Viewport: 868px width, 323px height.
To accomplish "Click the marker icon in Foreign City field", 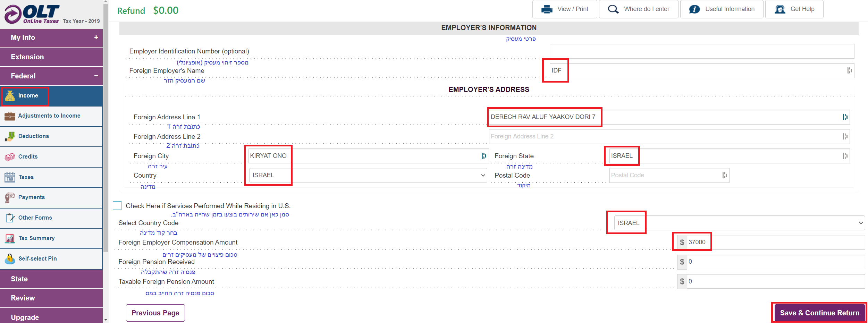I will [484, 156].
